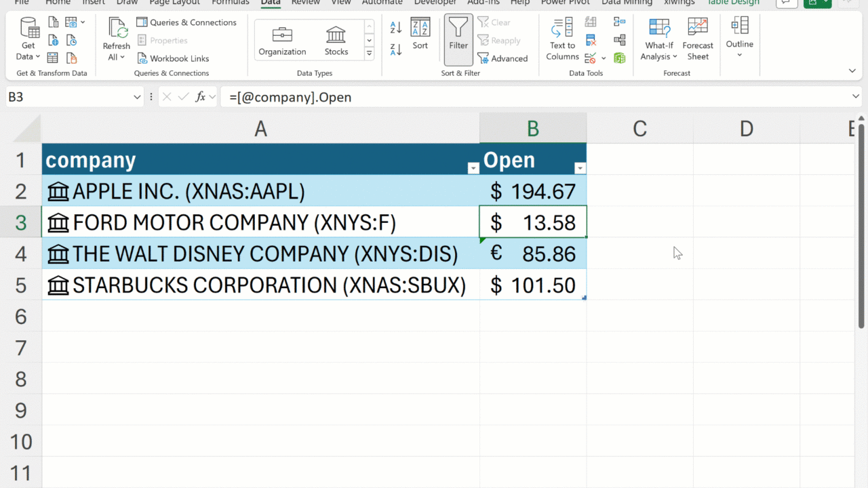Screen dimensions: 868x488
Task: Convert to Organization data type
Action: coord(282,41)
